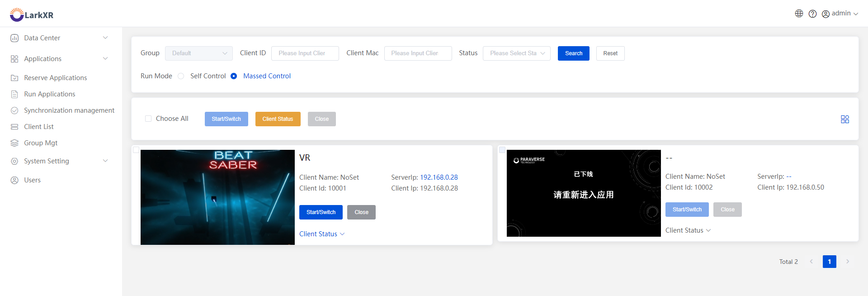The height and width of the screenshot is (296, 868).
Task: Click the Beat Saber preview thumbnail
Action: point(217,197)
